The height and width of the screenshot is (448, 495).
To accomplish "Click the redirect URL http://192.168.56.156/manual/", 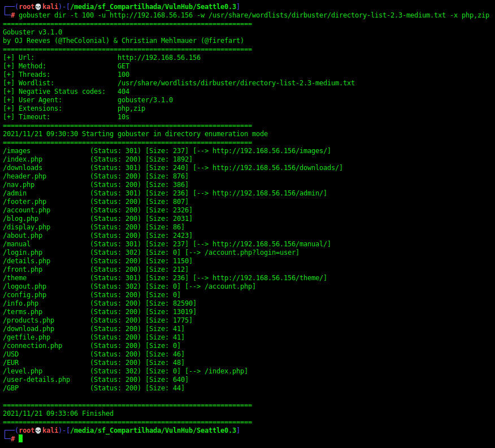I will tap(270, 243).
